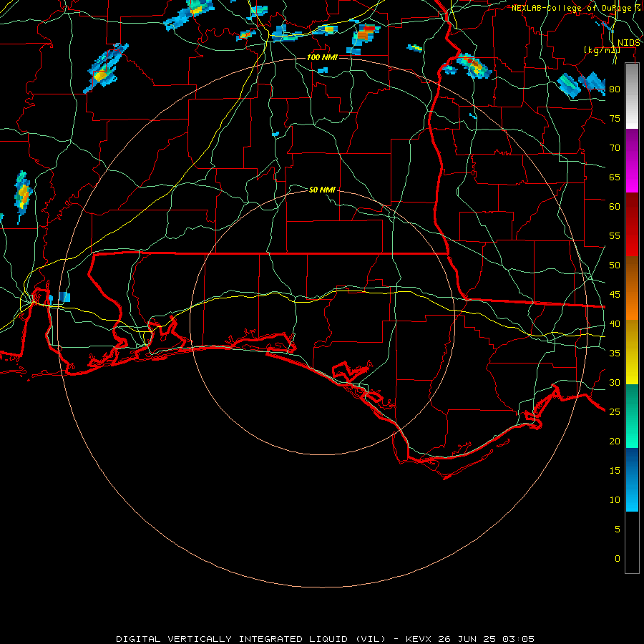Click the 15 value on the scale

pos(615,470)
